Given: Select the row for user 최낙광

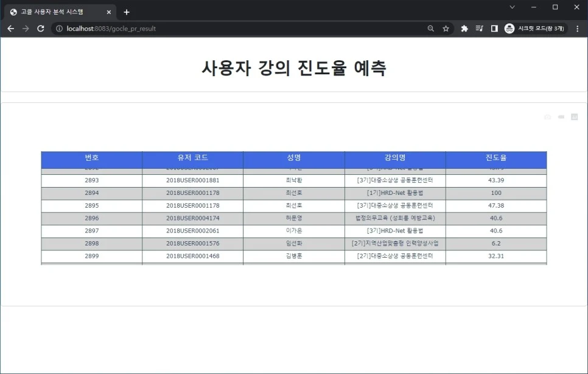Looking at the screenshot, I should [294, 180].
